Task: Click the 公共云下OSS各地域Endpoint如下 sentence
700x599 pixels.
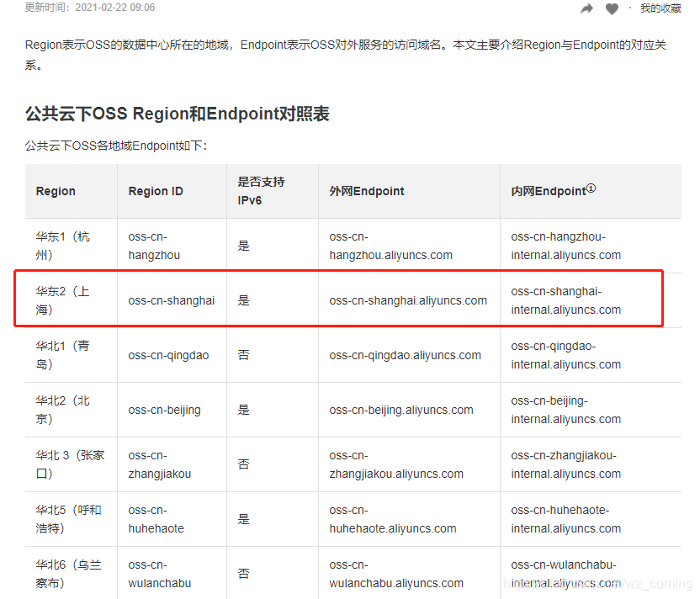Action: click(x=116, y=146)
